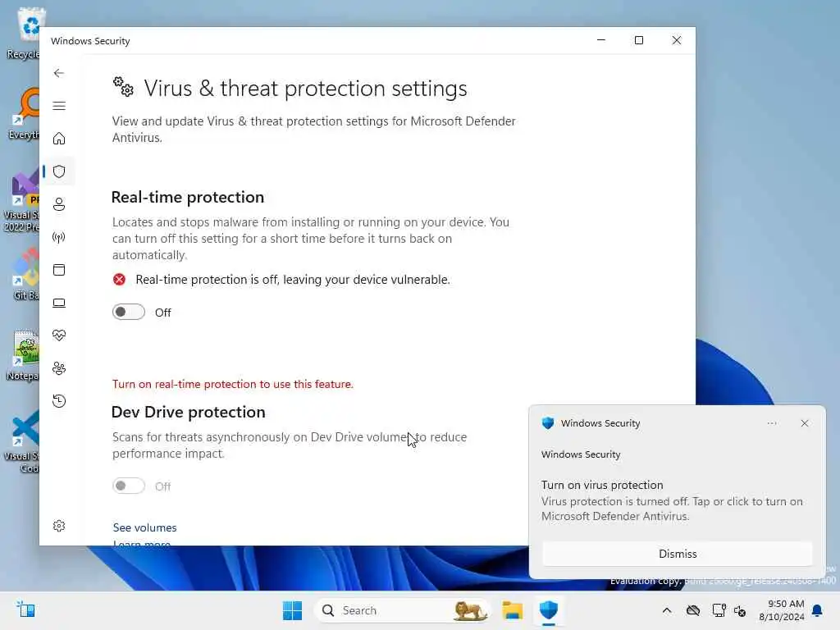Open App & browser control icon

pos(59,269)
